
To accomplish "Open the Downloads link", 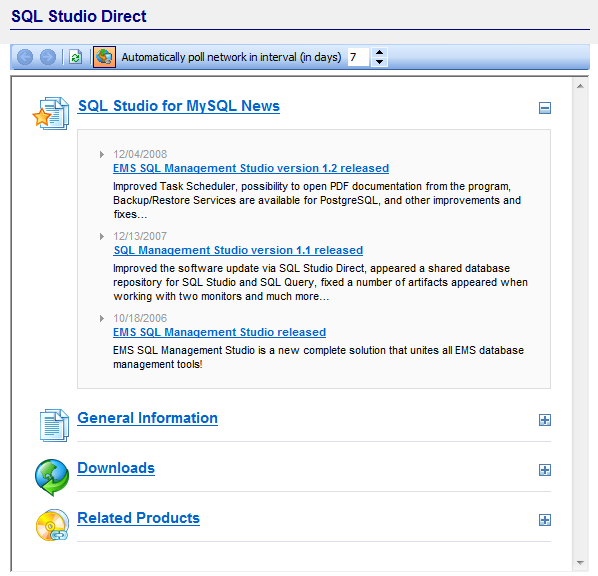I will coord(116,468).
